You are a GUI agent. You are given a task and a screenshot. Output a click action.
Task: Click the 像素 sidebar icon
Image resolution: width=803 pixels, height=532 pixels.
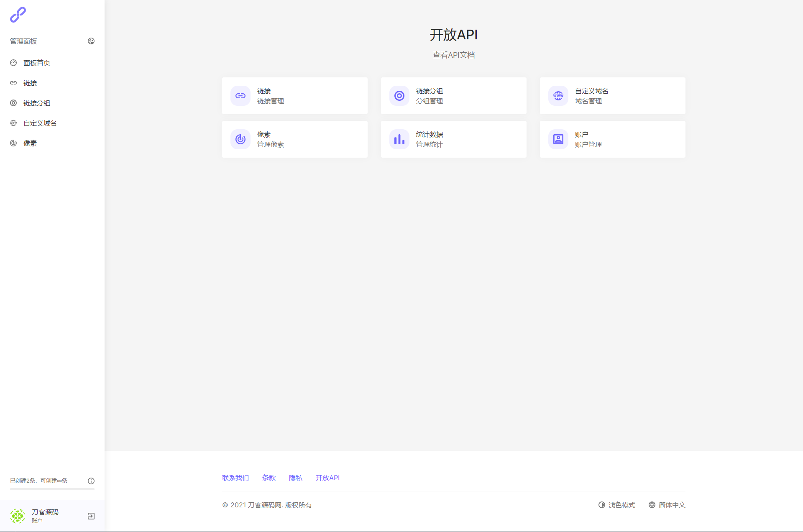pyautogui.click(x=13, y=143)
